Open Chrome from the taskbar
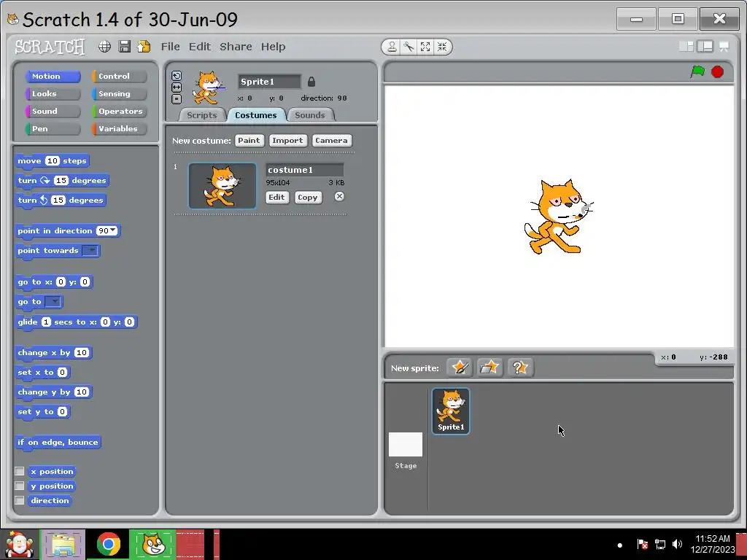This screenshot has width=747, height=560. (x=108, y=544)
